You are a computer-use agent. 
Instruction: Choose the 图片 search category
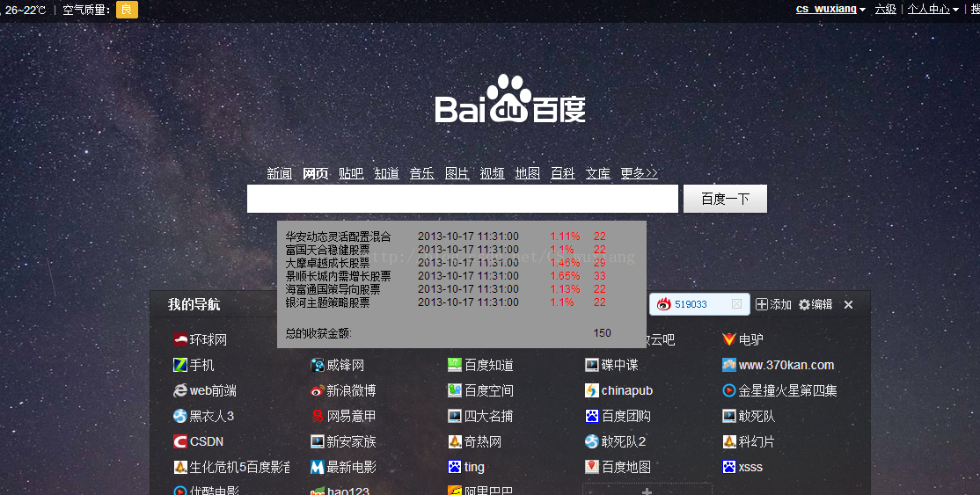coord(457,174)
